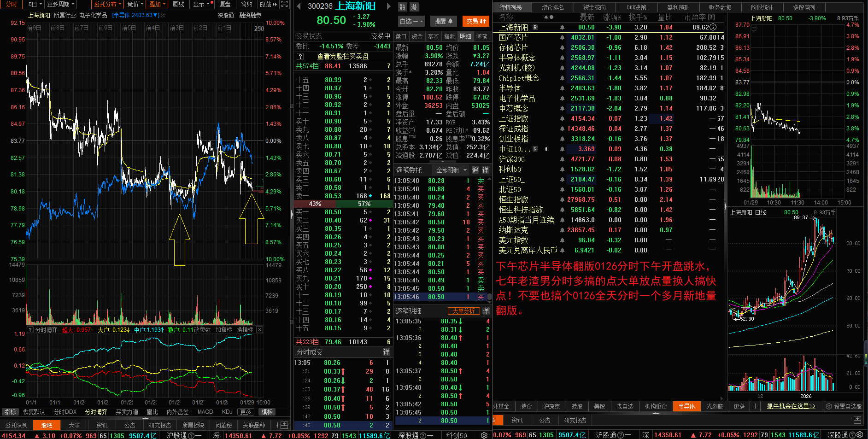Image resolution: width=868 pixels, height=439 pixels.
Task: Toggle the 叠加 overlay button
Action: 157,4
